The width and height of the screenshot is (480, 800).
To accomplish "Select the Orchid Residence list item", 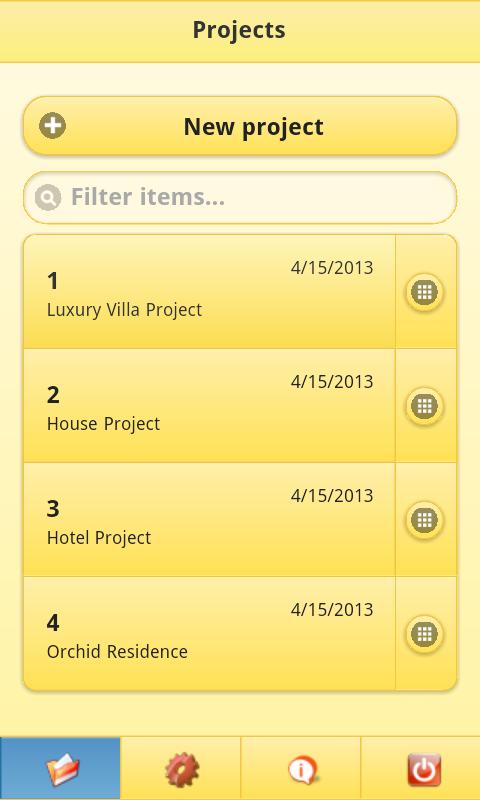I will 209,634.
